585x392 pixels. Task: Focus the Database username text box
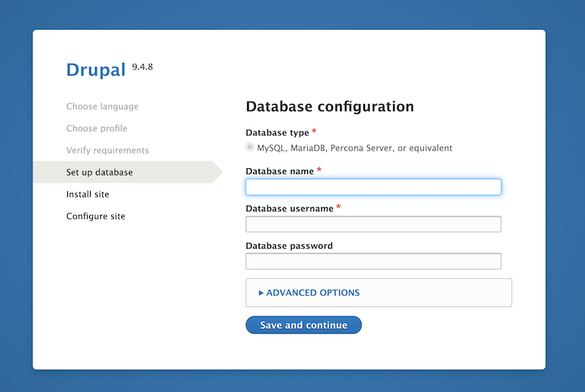(374, 225)
